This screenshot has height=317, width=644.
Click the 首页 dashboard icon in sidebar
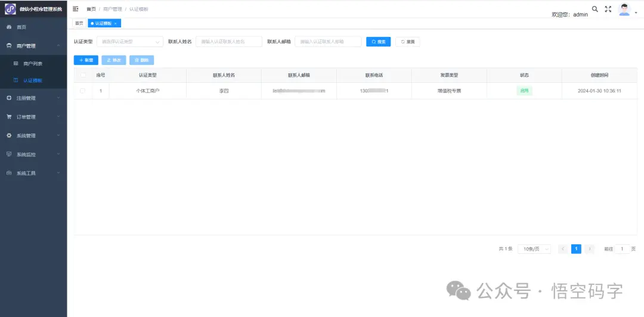point(9,27)
